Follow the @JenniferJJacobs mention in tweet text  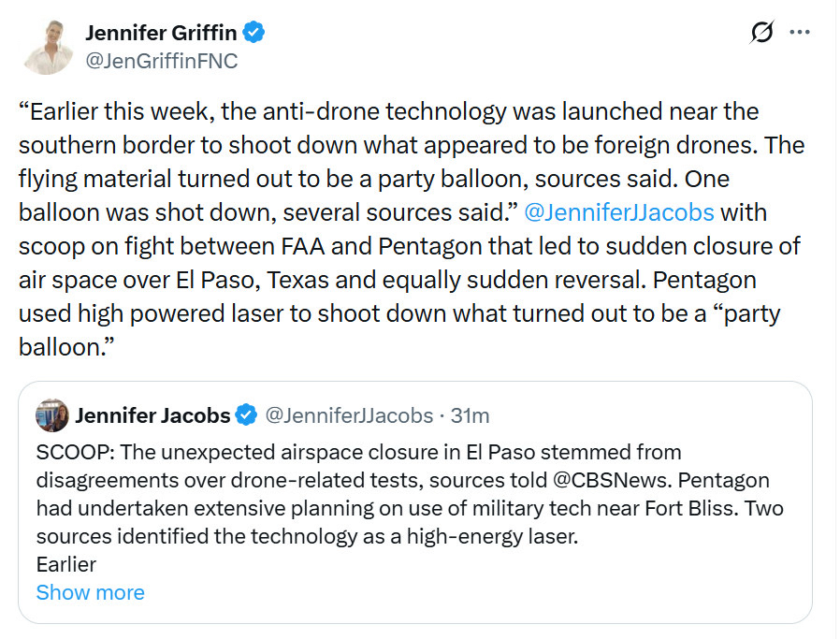click(619, 212)
